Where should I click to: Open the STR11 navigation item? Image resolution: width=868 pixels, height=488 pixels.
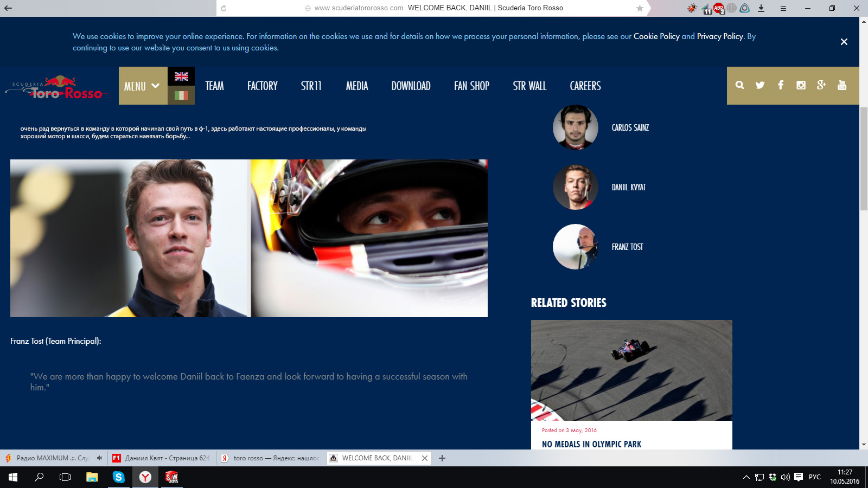(311, 86)
